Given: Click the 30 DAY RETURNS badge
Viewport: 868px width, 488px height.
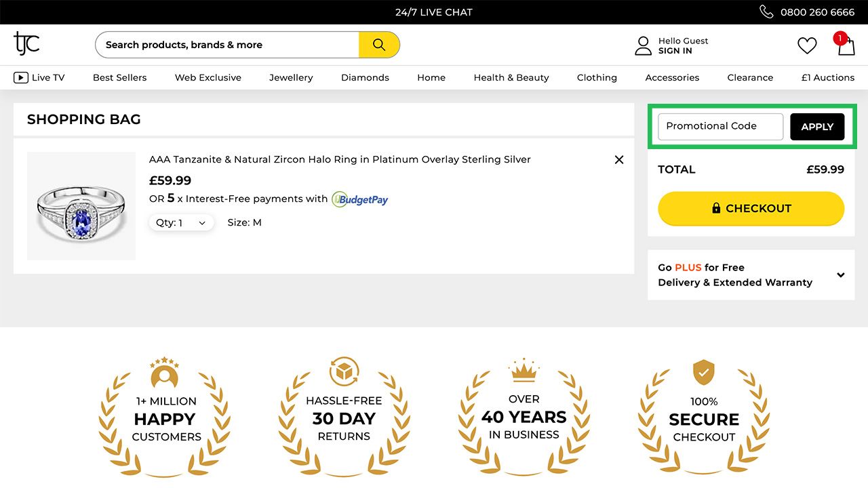Looking at the screenshot, I should (x=344, y=417).
